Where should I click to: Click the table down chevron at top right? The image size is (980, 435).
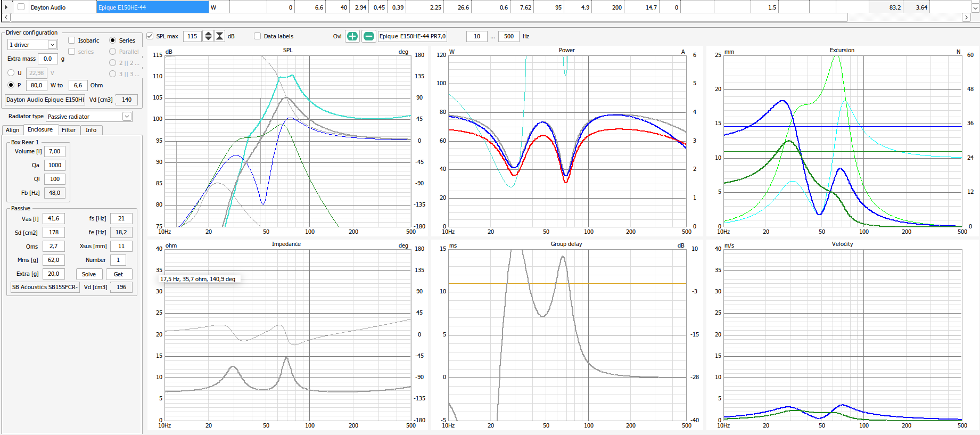click(x=975, y=7)
